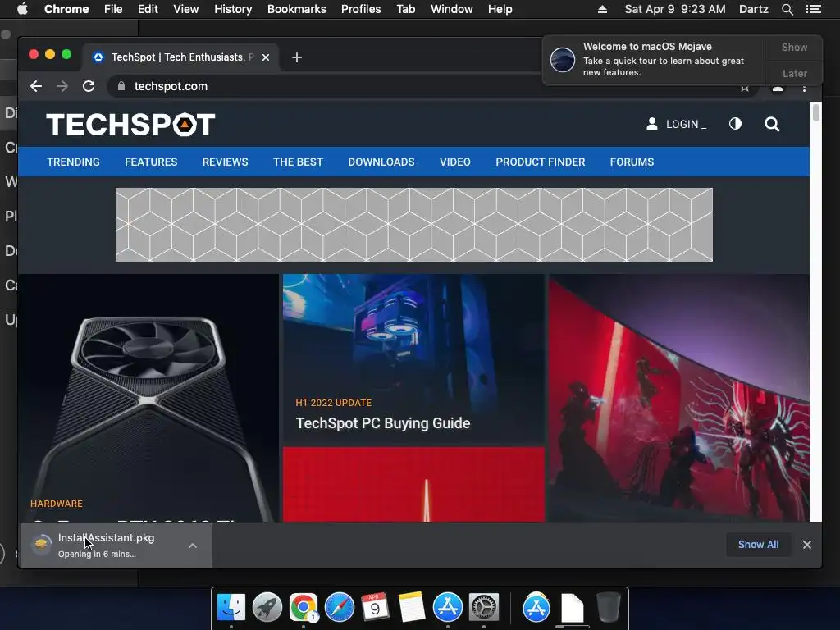This screenshot has width=840, height=630.
Task: Open the TRENDING section
Action: 73,162
